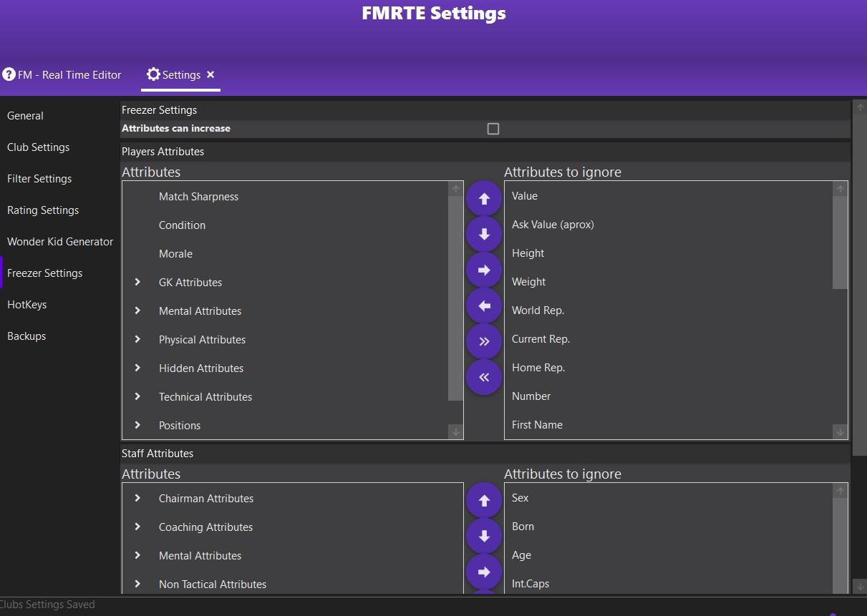The image size is (867, 616).
Task: Click the up scroll arrow of players' Attributes to ignore list
Action: click(841, 189)
